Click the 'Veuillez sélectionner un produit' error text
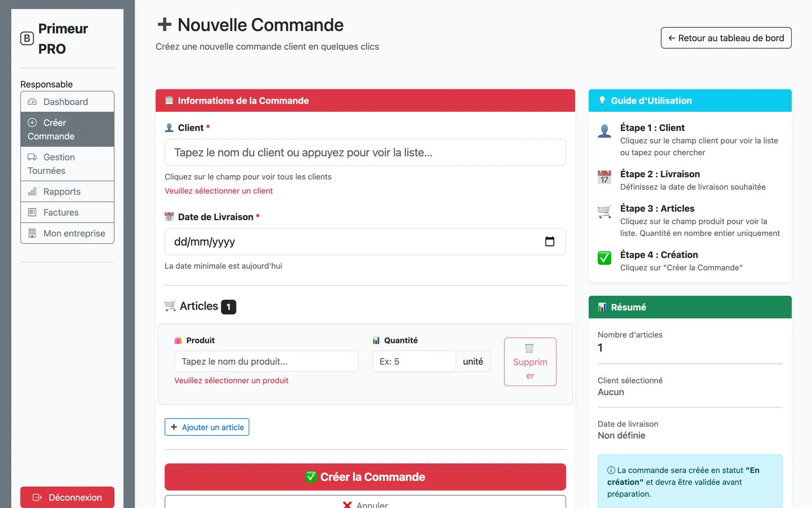The image size is (812, 508). tap(231, 380)
